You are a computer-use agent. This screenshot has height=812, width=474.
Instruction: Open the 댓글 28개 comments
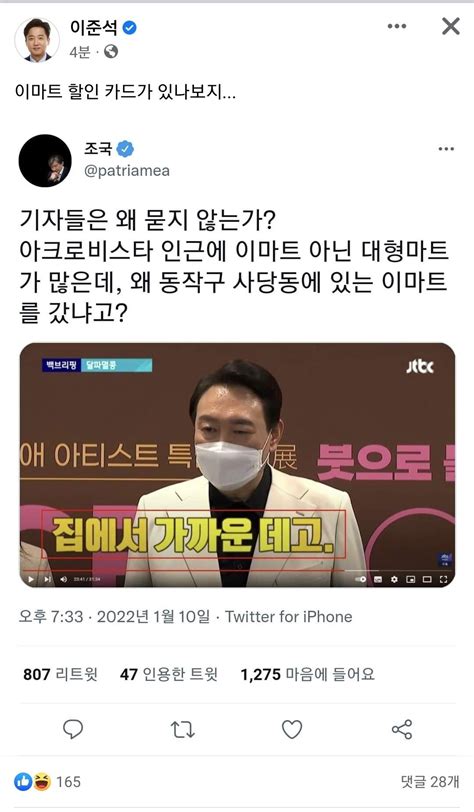click(430, 782)
